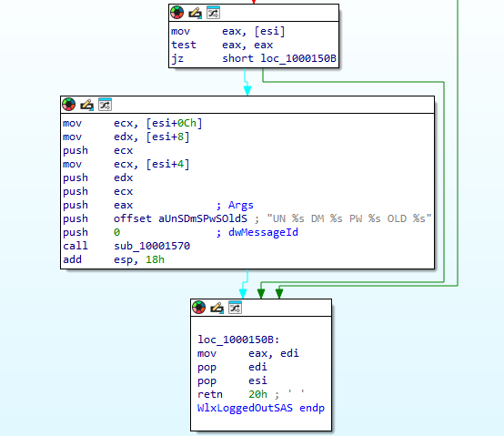This screenshot has width=504, height=436.
Task: Click the group nodes icon in the test eax block
Action: (214, 13)
